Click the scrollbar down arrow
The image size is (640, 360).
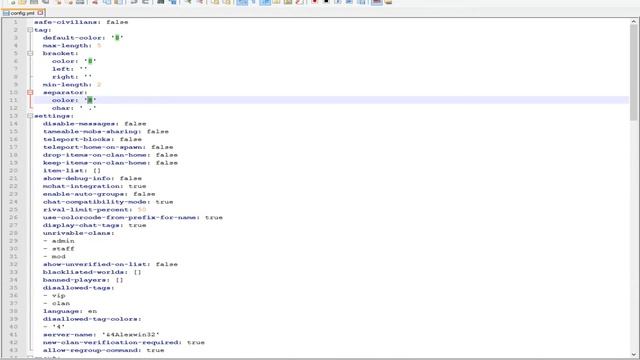(x=634, y=355)
